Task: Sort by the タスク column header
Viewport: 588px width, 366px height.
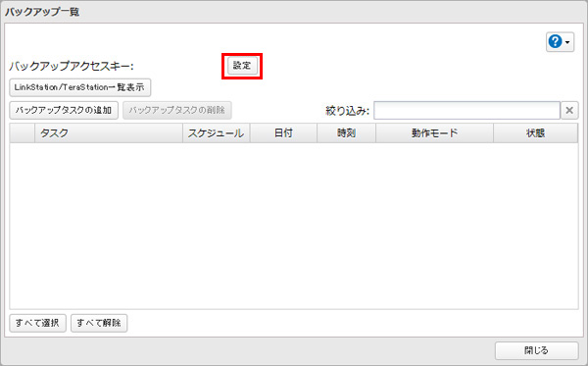Action: 109,133
